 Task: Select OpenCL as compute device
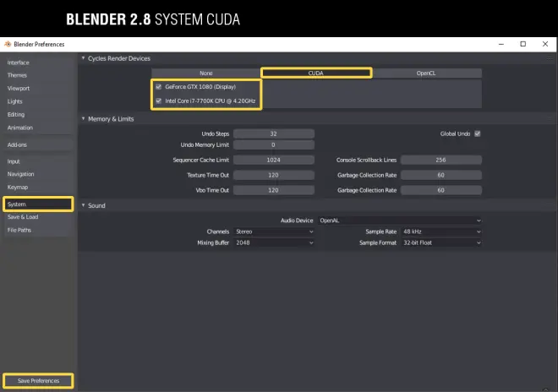426,73
